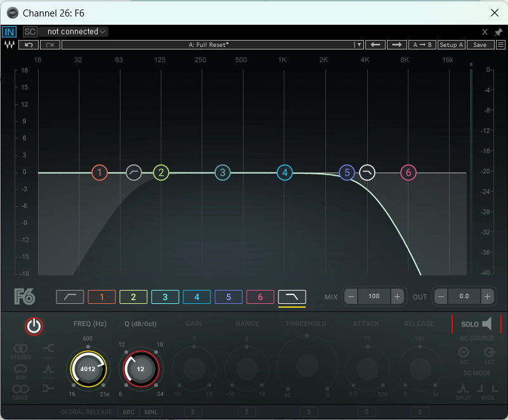The image size is (508, 420).
Task: Click the undo arrow in the toolbar
Action: pos(29,45)
